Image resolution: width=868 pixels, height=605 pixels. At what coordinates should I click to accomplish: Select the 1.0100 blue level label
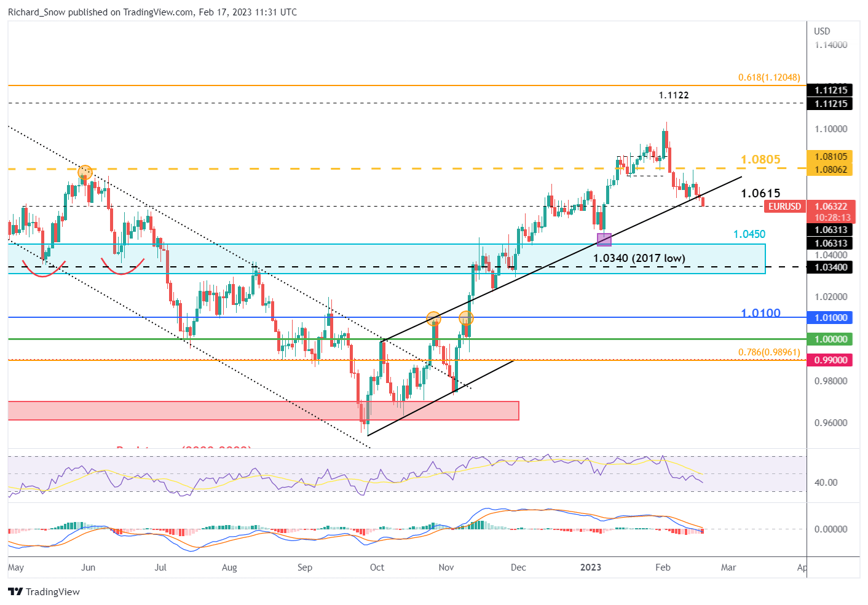(x=760, y=312)
